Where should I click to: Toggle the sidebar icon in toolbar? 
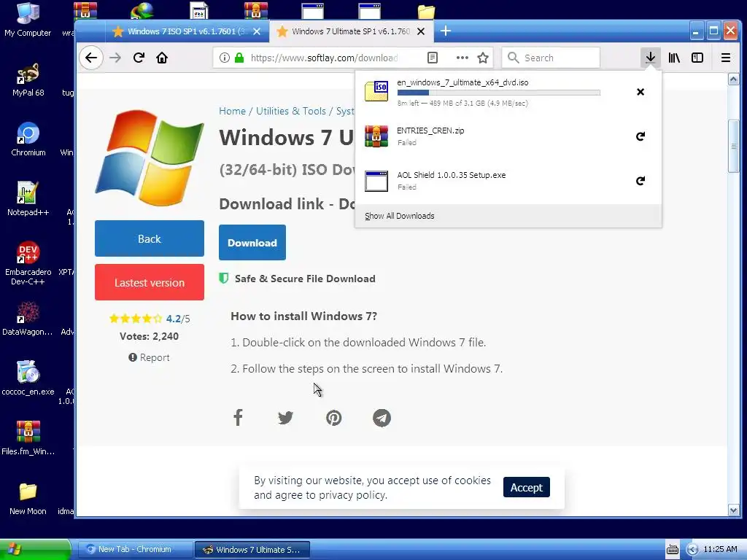(x=697, y=58)
